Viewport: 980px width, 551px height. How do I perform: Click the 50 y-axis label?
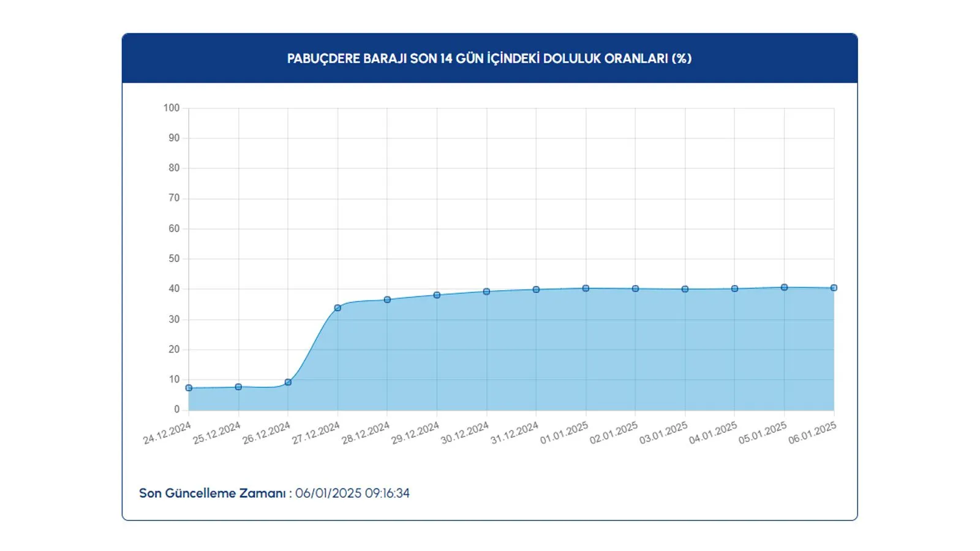tap(174, 259)
